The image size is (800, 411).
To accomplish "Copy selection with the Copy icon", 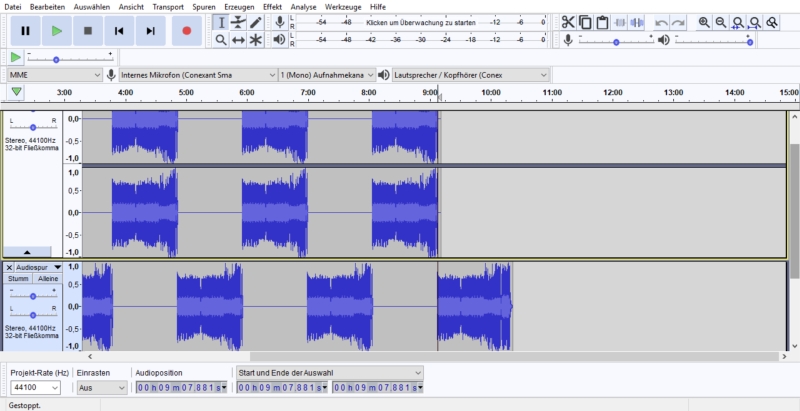I will (x=585, y=22).
